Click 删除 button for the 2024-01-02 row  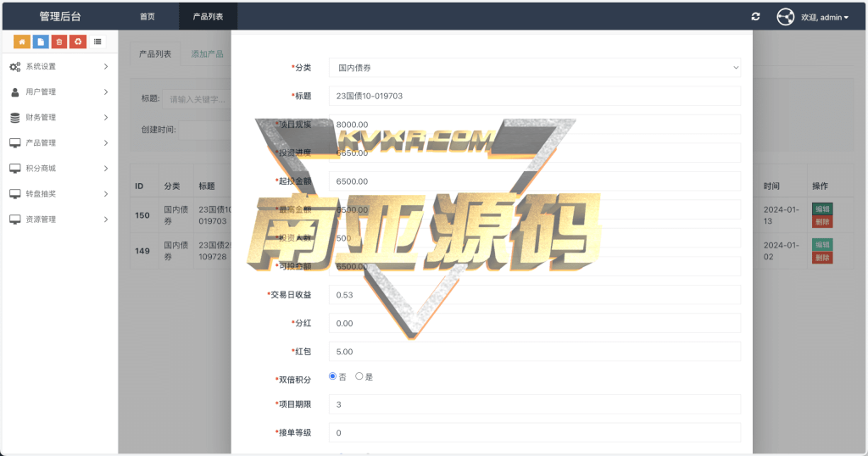(822, 258)
